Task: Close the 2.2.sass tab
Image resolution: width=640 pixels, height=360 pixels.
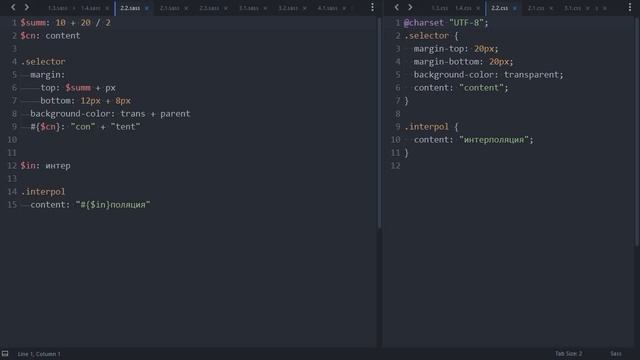Action: point(147,8)
